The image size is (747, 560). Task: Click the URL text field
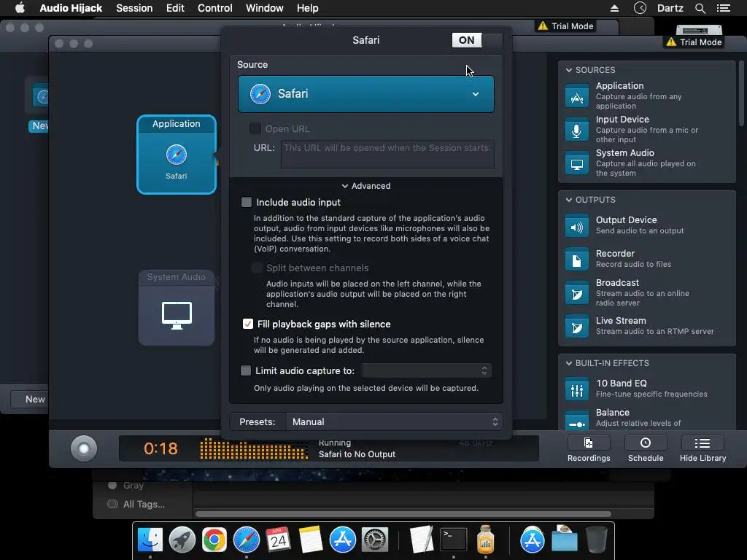(387, 154)
